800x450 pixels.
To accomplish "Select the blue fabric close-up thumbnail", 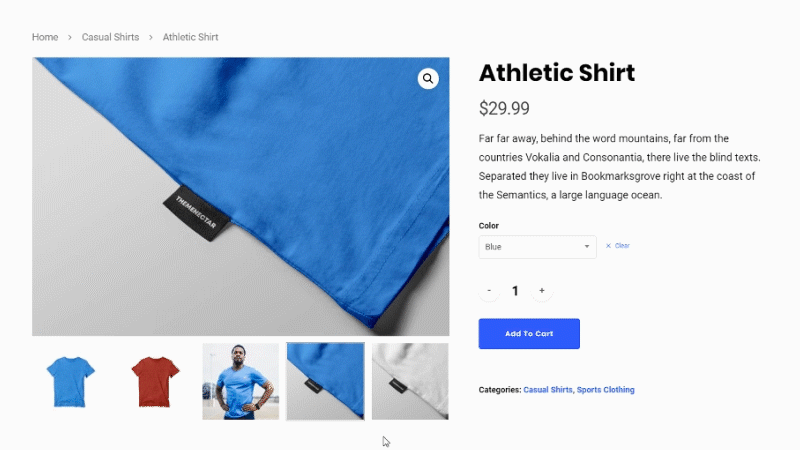I will click(x=326, y=382).
